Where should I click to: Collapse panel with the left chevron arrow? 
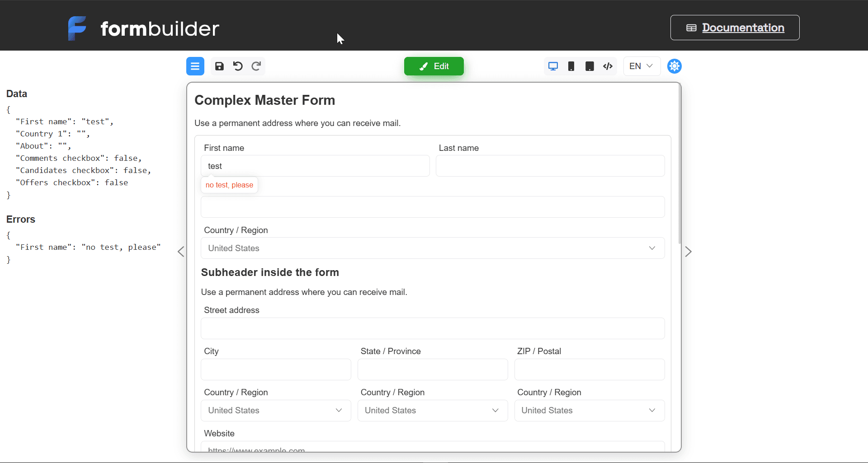point(181,252)
